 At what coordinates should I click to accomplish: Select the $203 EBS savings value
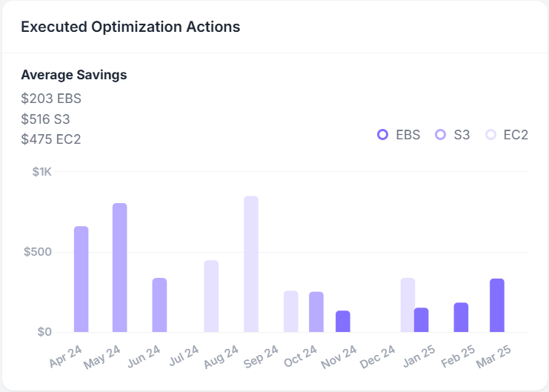pyautogui.click(x=51, y=98)
